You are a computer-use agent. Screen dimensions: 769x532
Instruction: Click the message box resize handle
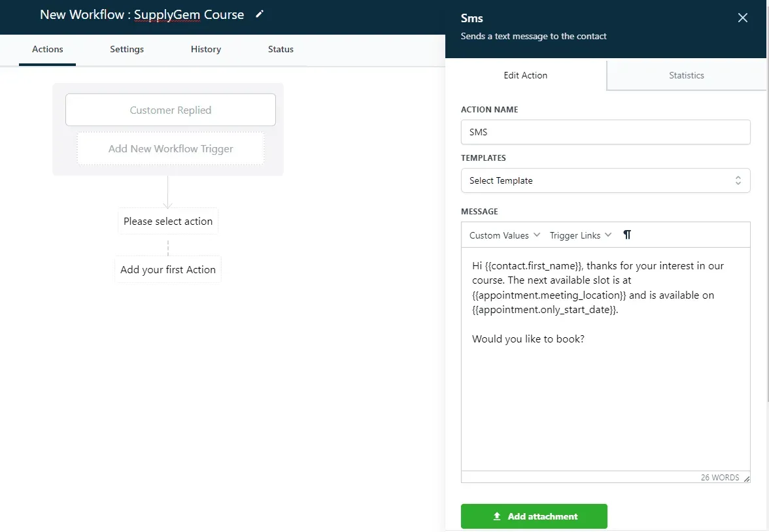click(x=747, y=478)
